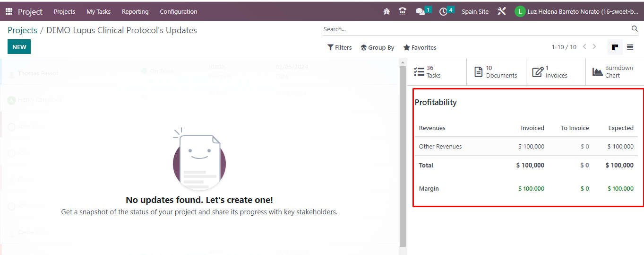The width and height of the screenshot is (644, 255).
Task: Open the 36 Tasks stat button
Action: (437, 72)
